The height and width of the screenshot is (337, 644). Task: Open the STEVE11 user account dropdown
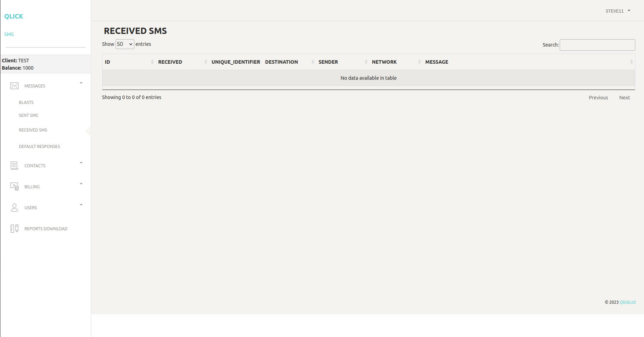coord(618,11)
